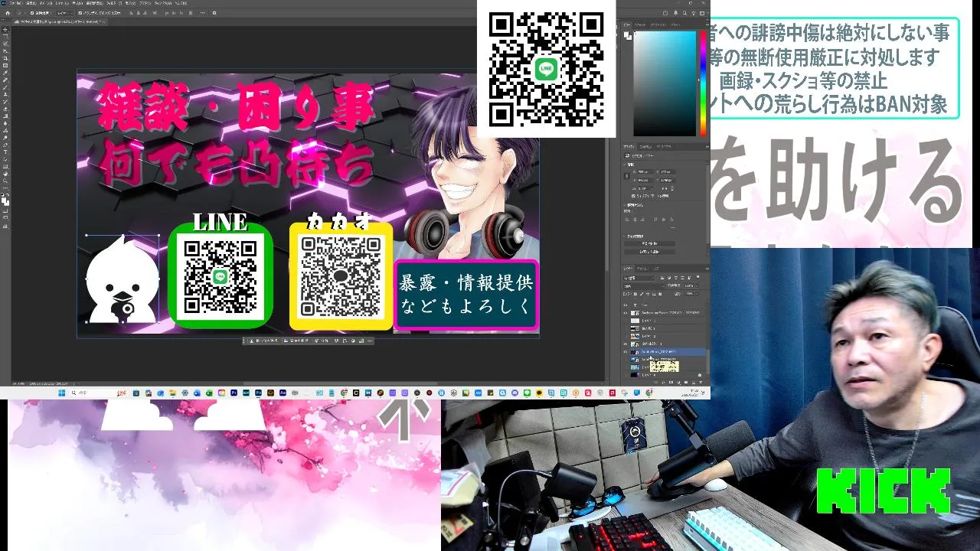980x551 pixels.
Task: Select the Frame tool
Action: (5, 65)
